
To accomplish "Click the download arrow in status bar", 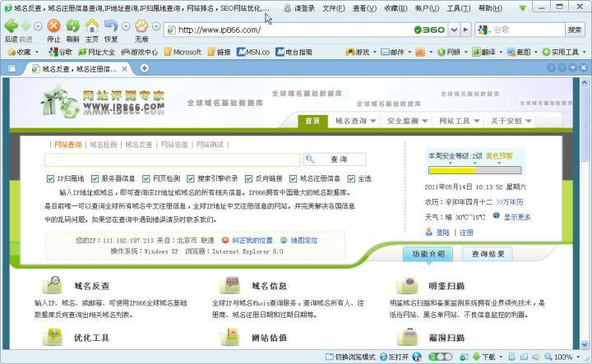I will (476, 357).
